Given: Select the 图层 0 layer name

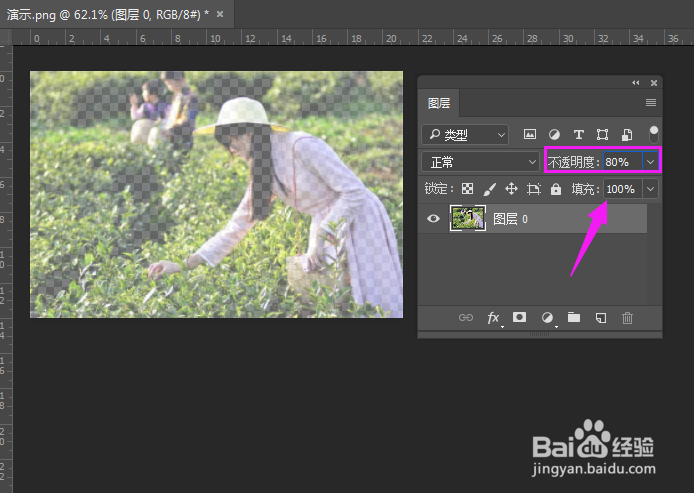Looking at the screenshot, I should (510, 219).
